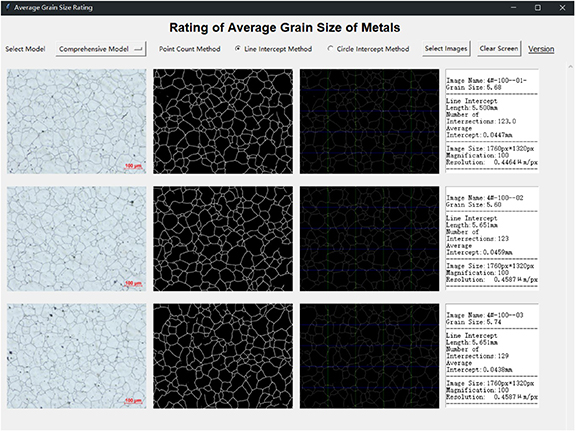Maximize the Average Grain Size Rating window
The width and height of the screenshot is (575, 431).
[x=538, y=7]
